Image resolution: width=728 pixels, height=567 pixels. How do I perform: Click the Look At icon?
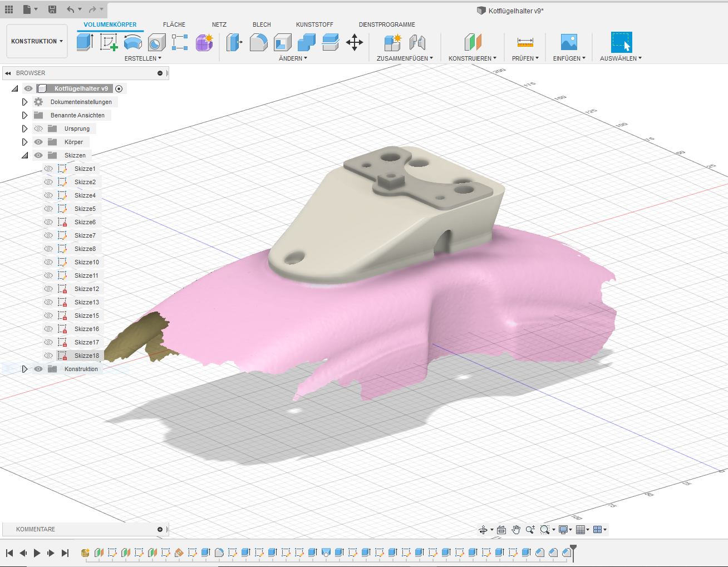501,530
